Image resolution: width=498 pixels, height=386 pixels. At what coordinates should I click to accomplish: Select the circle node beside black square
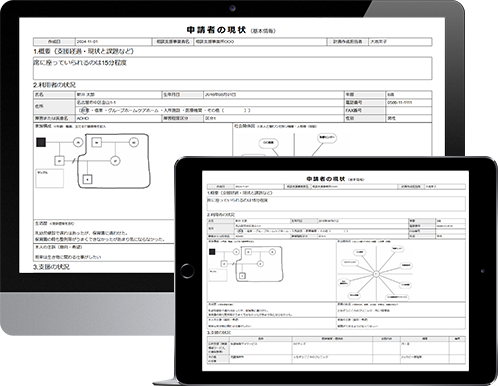pos(78,142)
